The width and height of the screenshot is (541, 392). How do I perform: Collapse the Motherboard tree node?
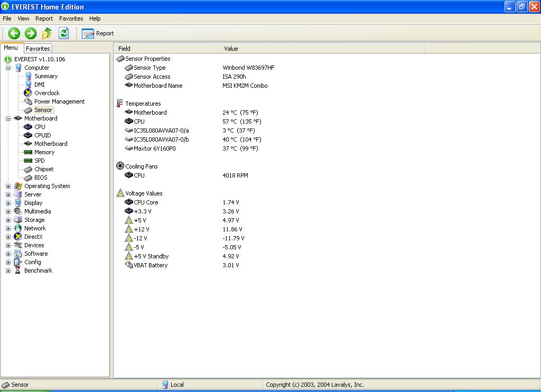[x=8, y=119]
